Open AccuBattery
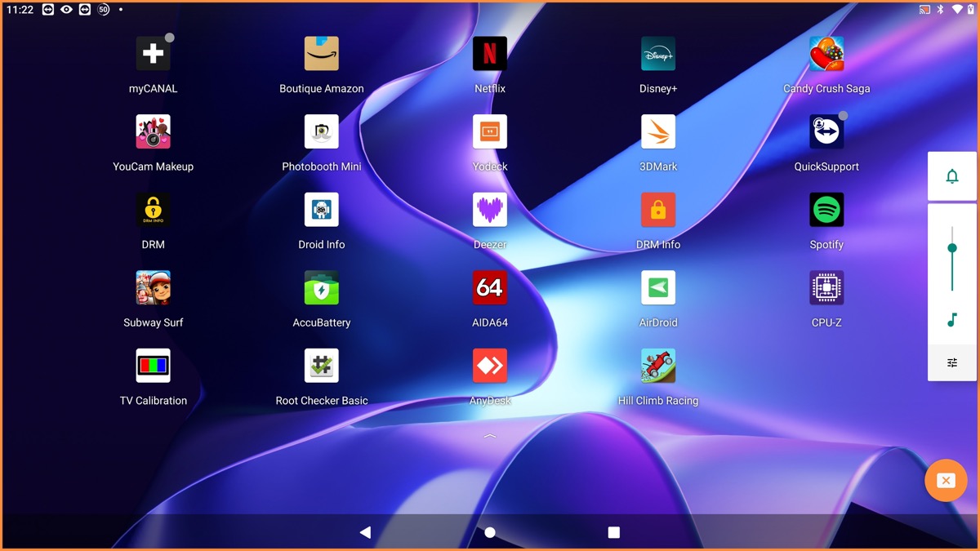Image resolution: width=980 pixels, height=551 pixels. click(322, 287)
